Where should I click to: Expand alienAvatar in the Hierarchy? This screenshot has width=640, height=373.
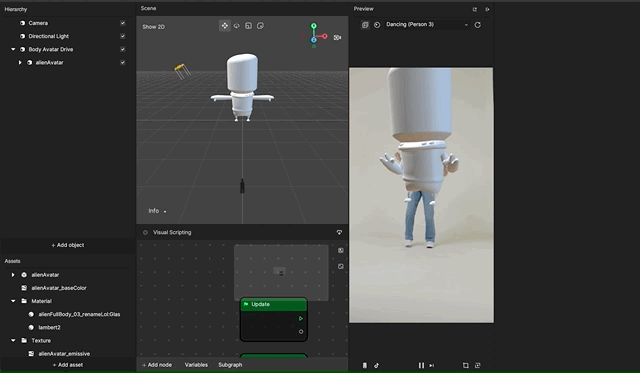pyautogui.click(x=20, y=62)
